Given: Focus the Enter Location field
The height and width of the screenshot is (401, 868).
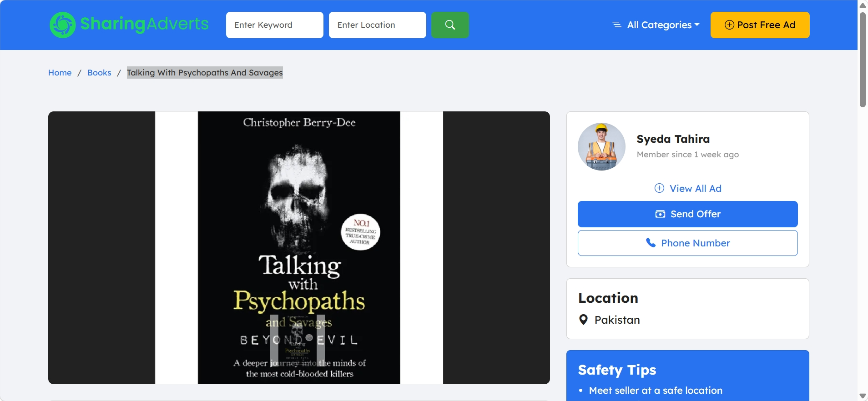Looking at the screenshot, I should [x=378, y=25].
